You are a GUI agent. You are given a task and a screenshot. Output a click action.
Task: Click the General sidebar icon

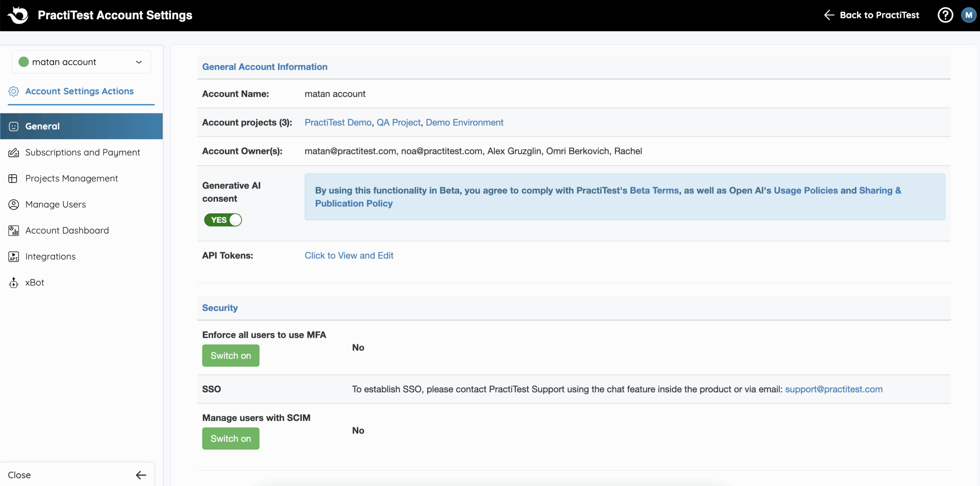13,126
